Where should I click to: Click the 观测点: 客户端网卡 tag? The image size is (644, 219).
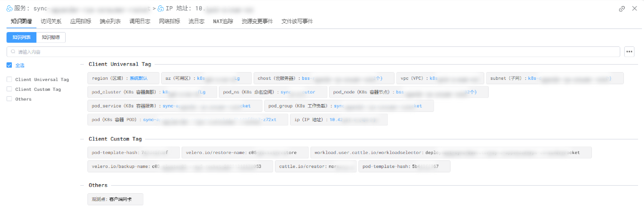[x=115, y=199]
